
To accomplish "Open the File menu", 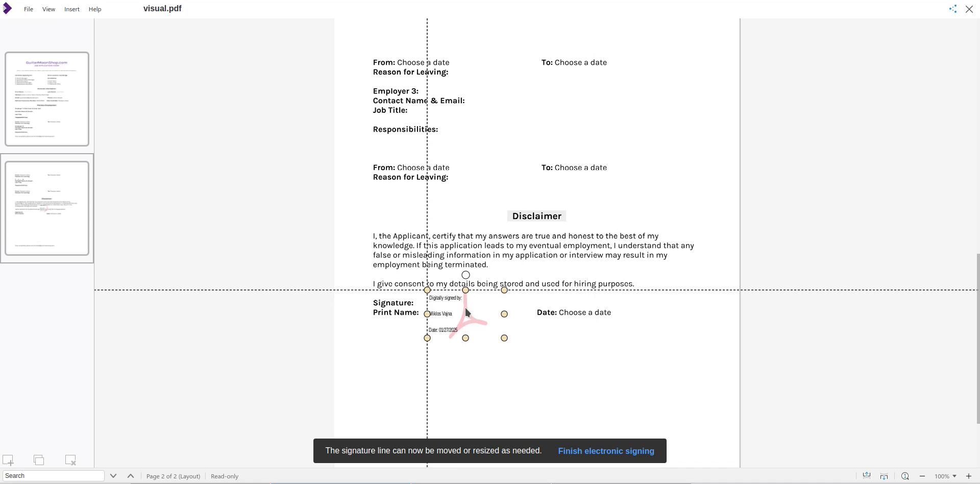I will pos(29,9).
